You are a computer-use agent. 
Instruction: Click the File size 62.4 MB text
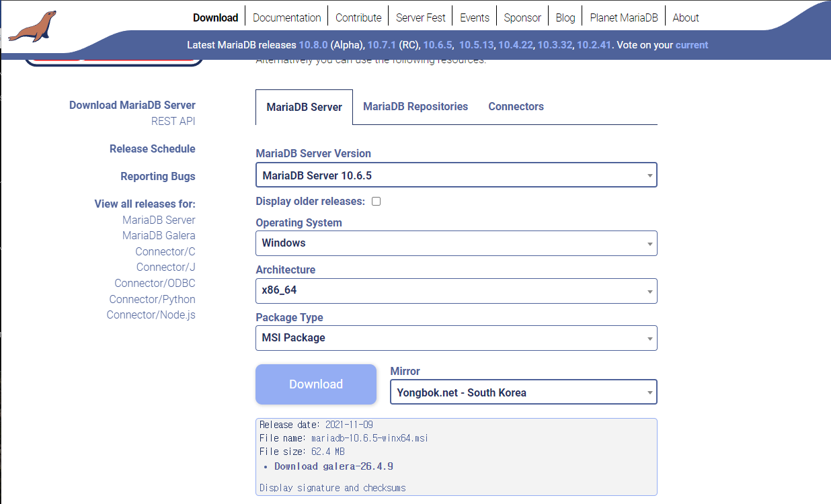(x=302, y=452)
